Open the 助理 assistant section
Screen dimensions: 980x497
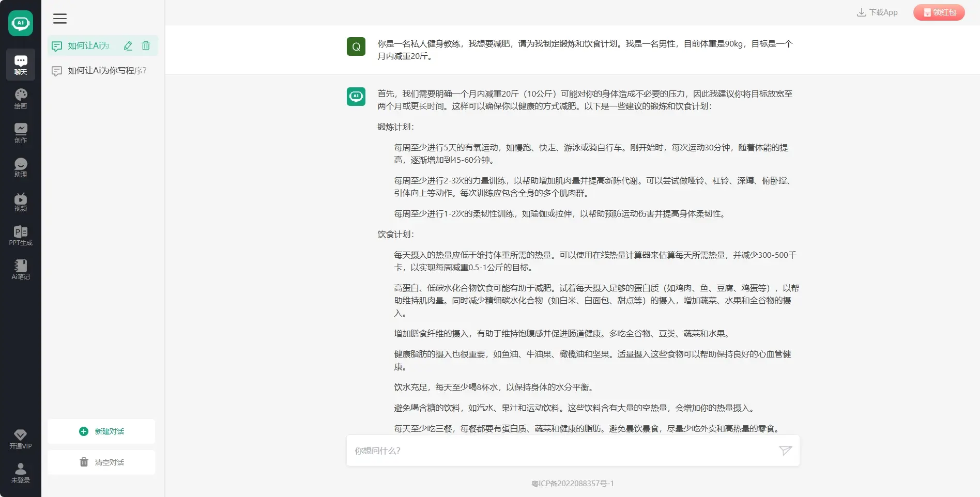click(21, 167)
